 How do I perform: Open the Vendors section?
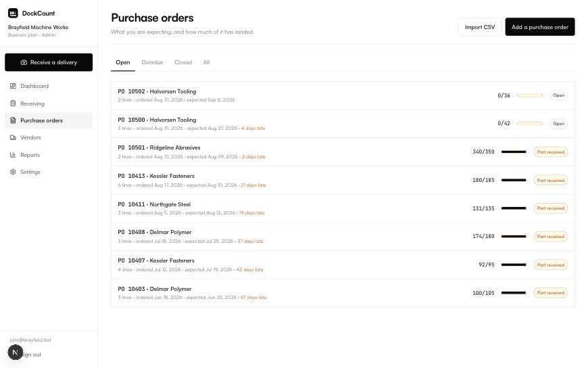point(49,137)
